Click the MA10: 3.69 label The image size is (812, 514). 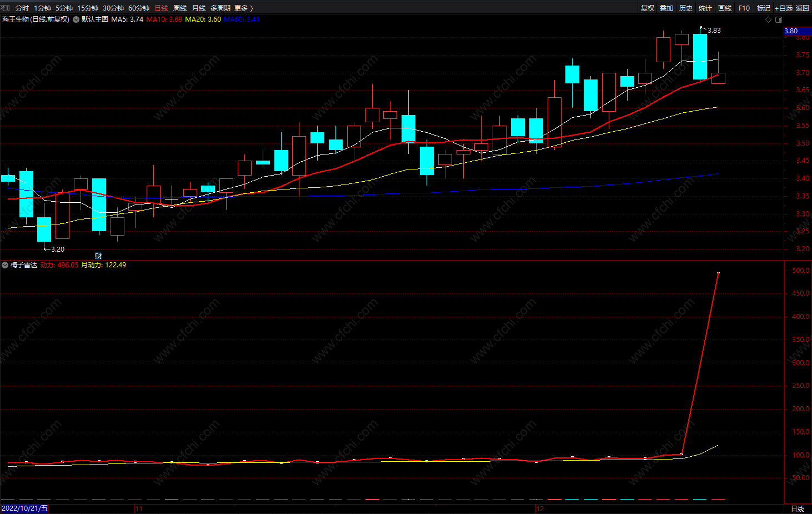pos(164,19)
